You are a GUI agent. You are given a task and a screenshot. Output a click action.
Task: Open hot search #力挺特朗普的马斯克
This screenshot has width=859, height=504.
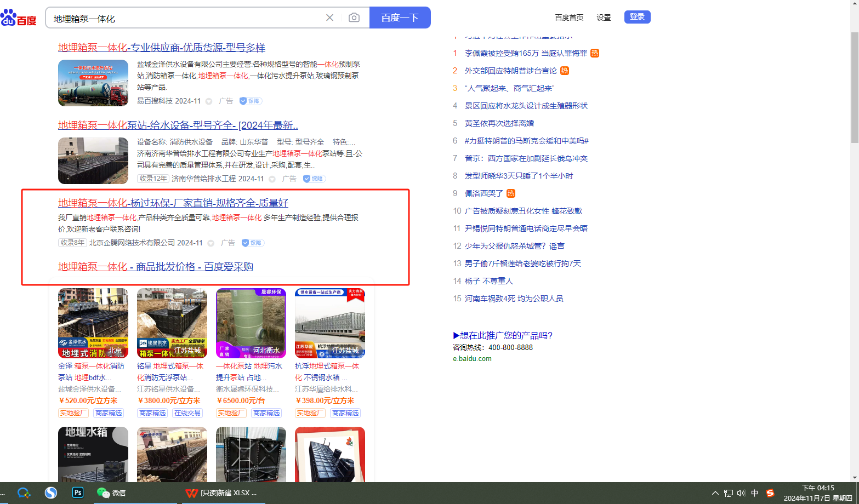(x=527, y=141)
